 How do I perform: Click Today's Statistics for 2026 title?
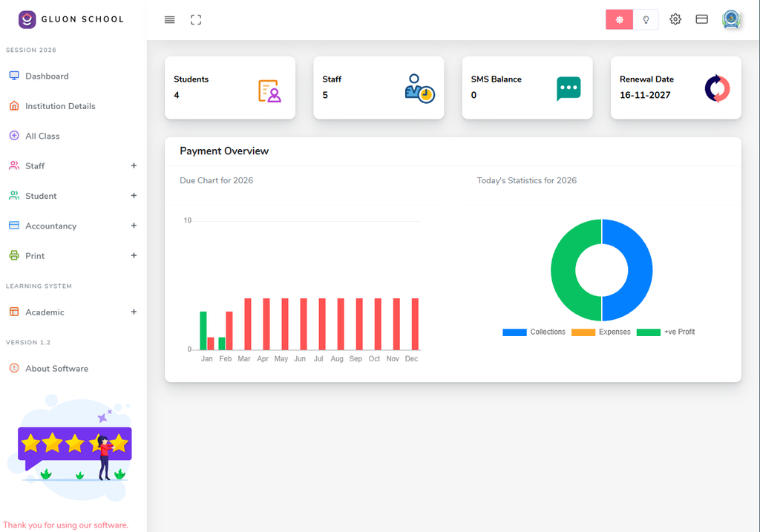coord(527,180)
